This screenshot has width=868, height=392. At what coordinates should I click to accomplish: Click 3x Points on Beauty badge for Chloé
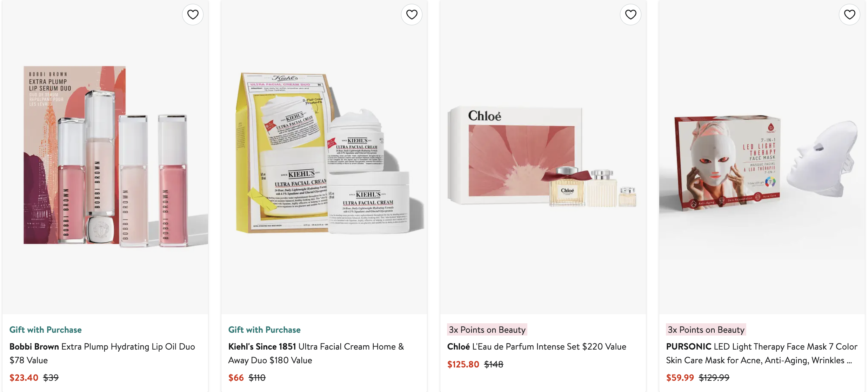point(487,330)
